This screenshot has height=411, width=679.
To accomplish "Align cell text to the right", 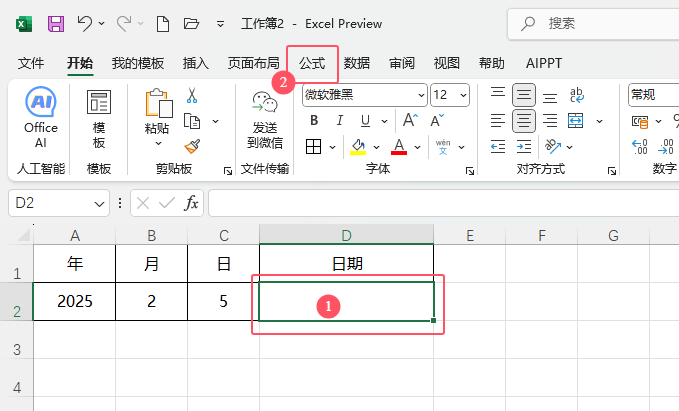I will click(550, 121).
